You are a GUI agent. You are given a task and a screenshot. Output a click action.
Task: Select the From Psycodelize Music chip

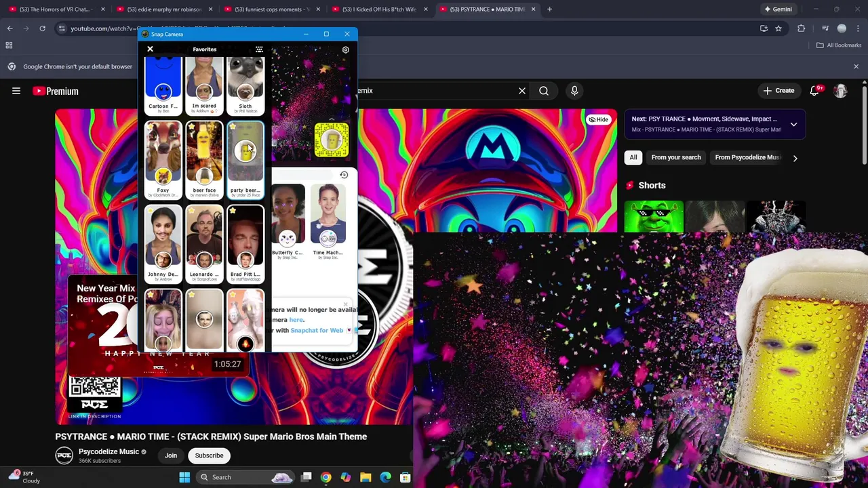747,157
